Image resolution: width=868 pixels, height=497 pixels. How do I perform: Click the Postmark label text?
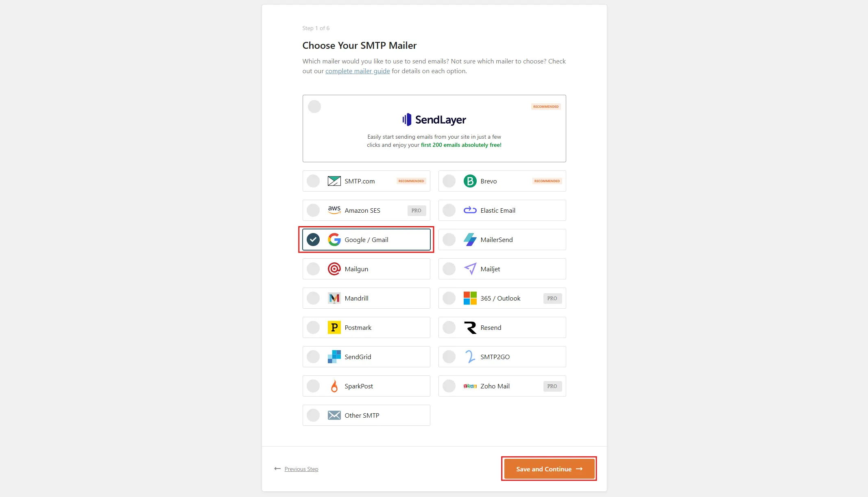pyautogui.click(x=358, y=327)
